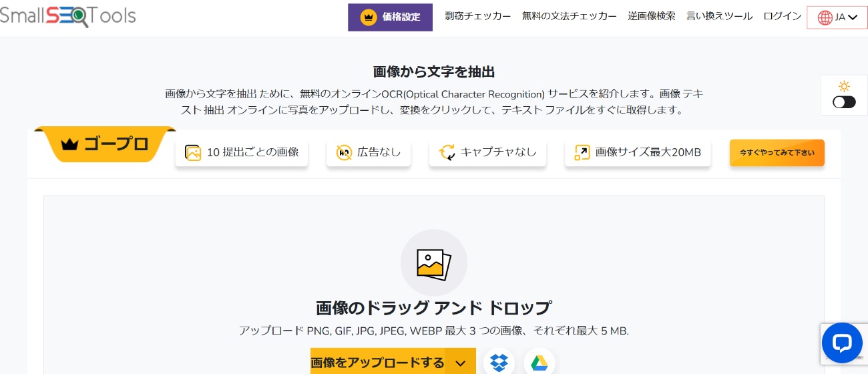
Task: Open the 価格設定 pricing button
Action: pos(390,17)
